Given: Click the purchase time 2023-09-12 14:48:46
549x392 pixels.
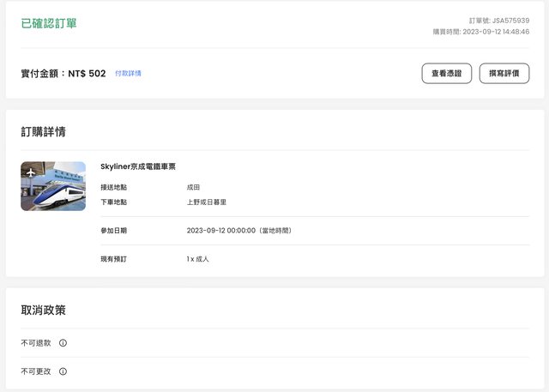Looking at the screenshot, I should coord(496,32).
